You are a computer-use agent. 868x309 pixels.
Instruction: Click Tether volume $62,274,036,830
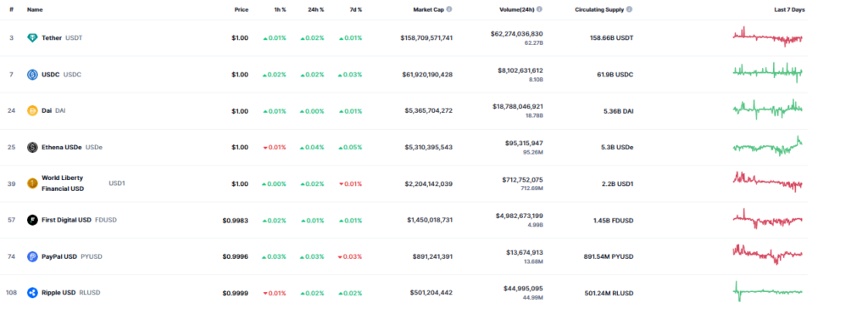[x=516, y=33]
